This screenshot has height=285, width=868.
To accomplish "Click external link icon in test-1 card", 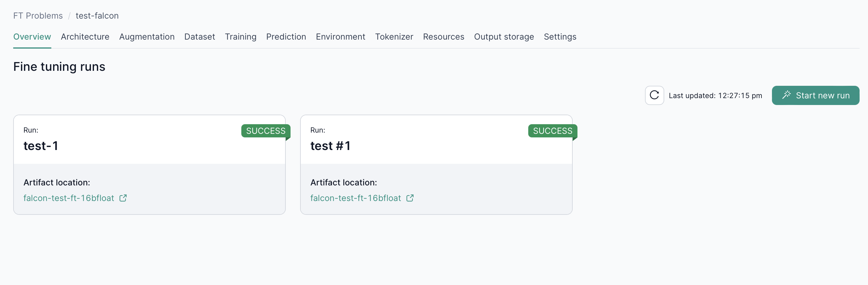I will tap(123, 198).
